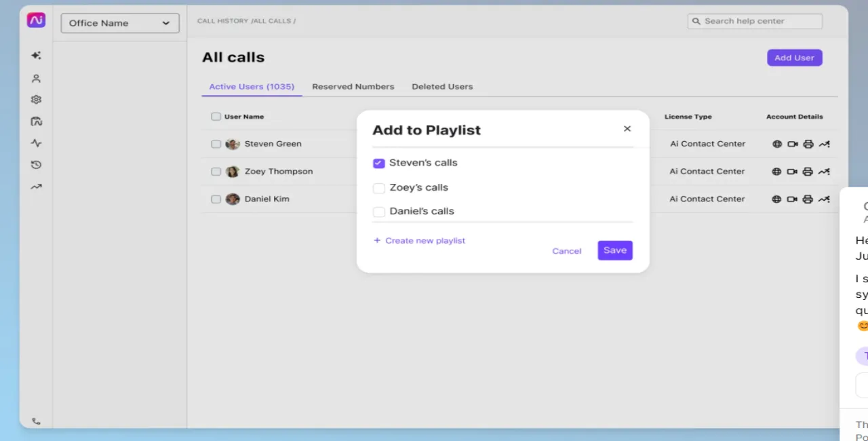This screenshot has width=868, height=441.
Task: Click Ai Contact Center in Steven Green's row
Action: 707,144
